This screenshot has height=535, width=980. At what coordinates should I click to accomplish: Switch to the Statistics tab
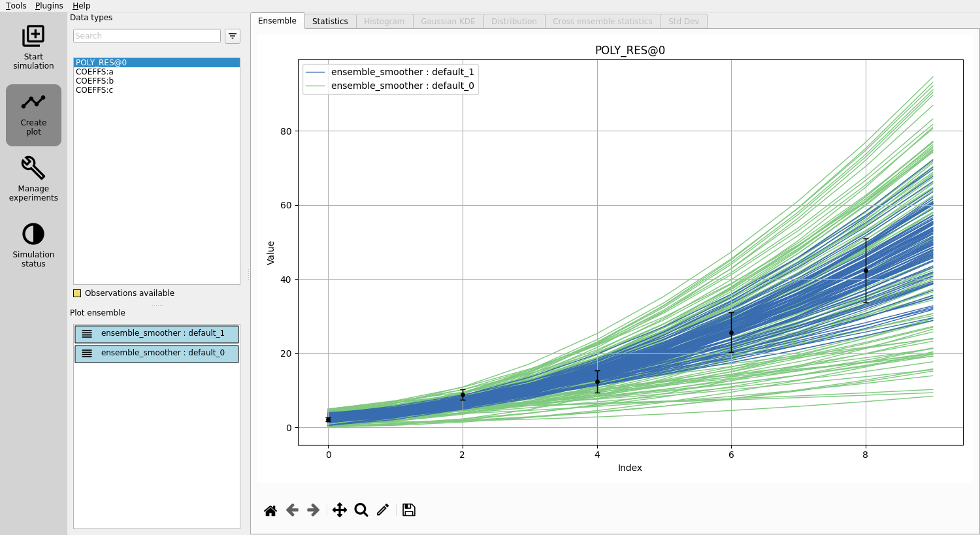(330, 22)
